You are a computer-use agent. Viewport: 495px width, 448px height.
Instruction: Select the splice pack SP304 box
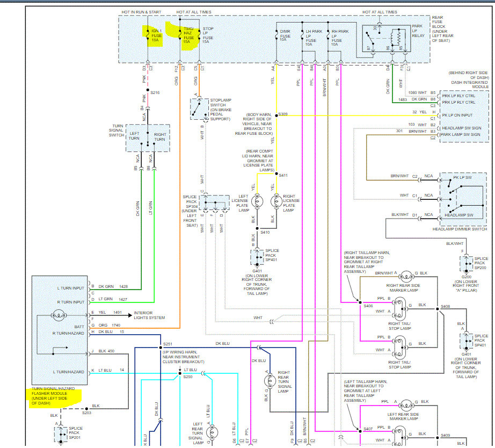pos(214,203)
